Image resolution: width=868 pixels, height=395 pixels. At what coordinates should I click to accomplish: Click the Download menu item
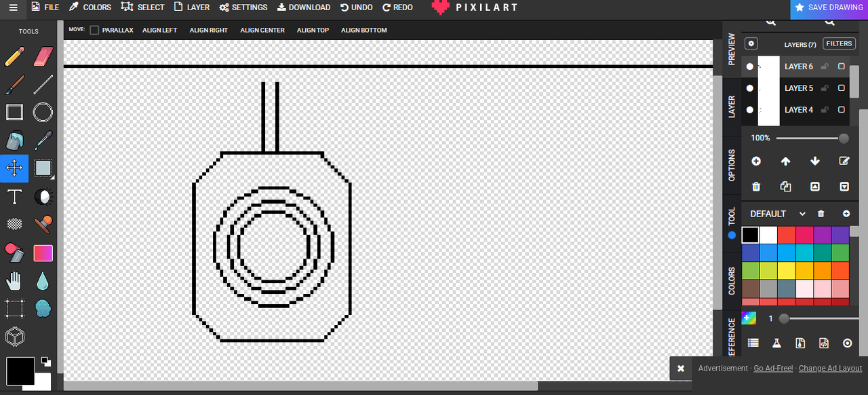click(304, 7)
